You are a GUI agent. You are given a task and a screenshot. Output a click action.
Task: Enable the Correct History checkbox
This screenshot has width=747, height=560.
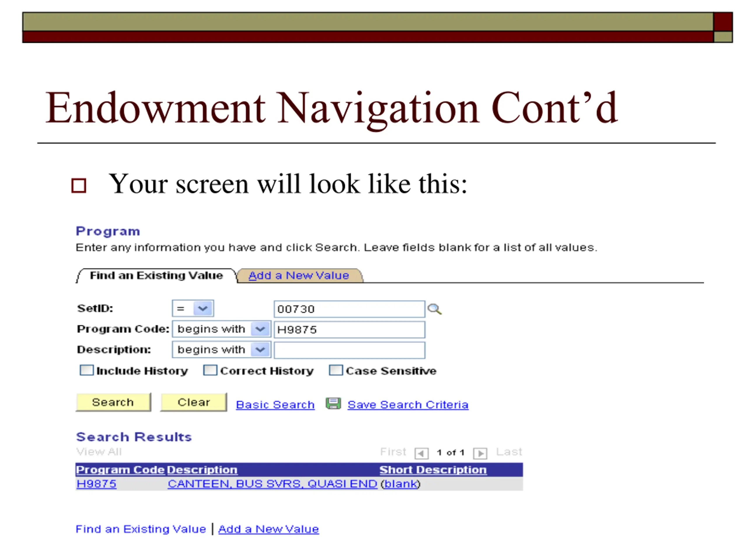210,370
